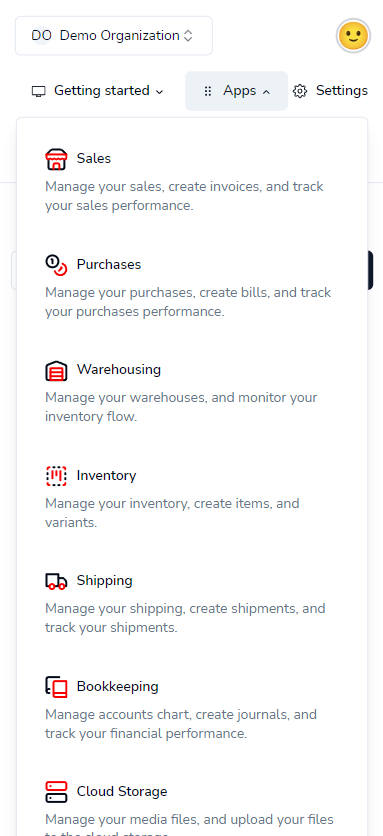Open the Sales menu entry
This screenshot has width=383, height=836.
(x=192, y=181)
